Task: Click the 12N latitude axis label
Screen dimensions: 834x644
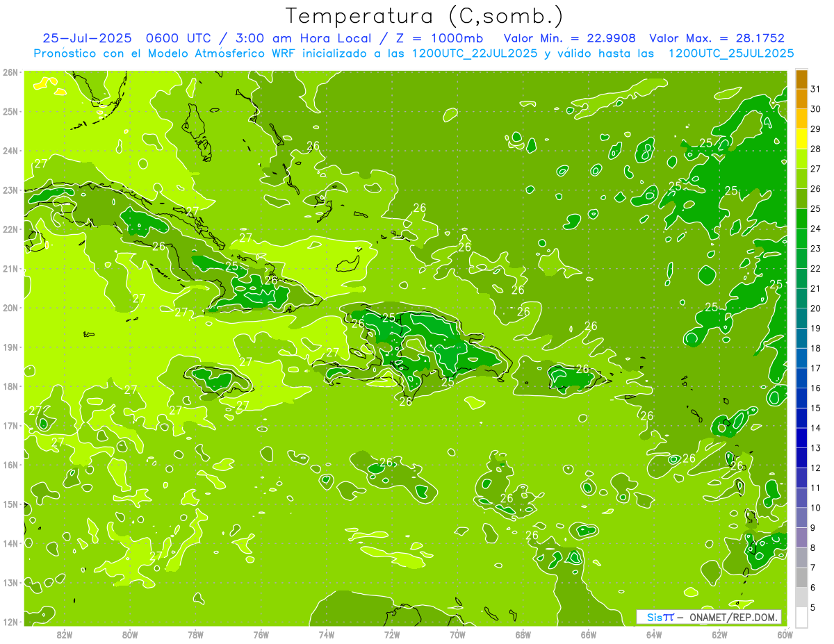Action: coord(10,622)
